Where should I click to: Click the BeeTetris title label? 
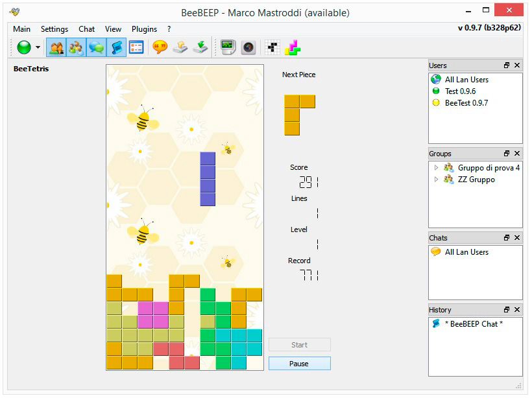tap(31, 69)
